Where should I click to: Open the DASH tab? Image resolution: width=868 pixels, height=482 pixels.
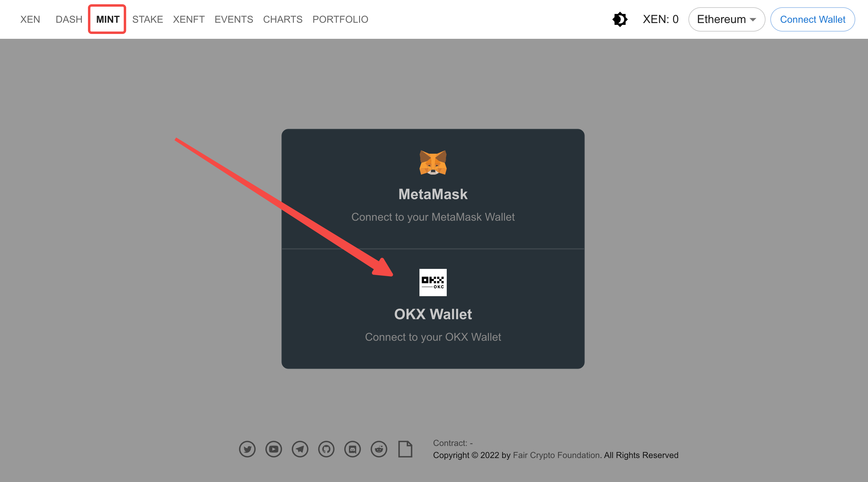69,19
